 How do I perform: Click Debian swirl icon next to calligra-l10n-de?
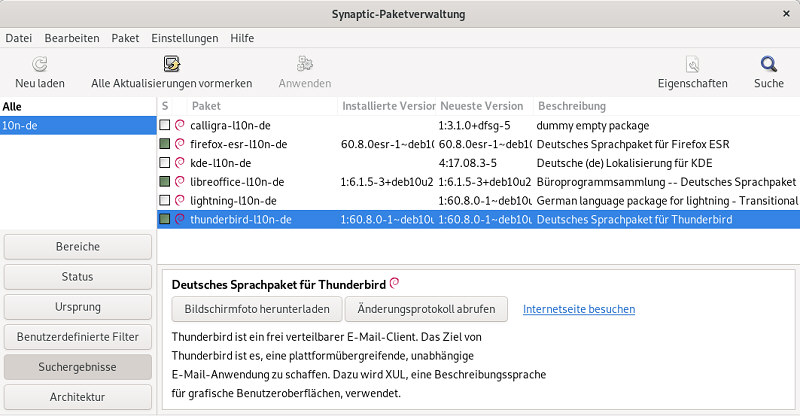180,126
